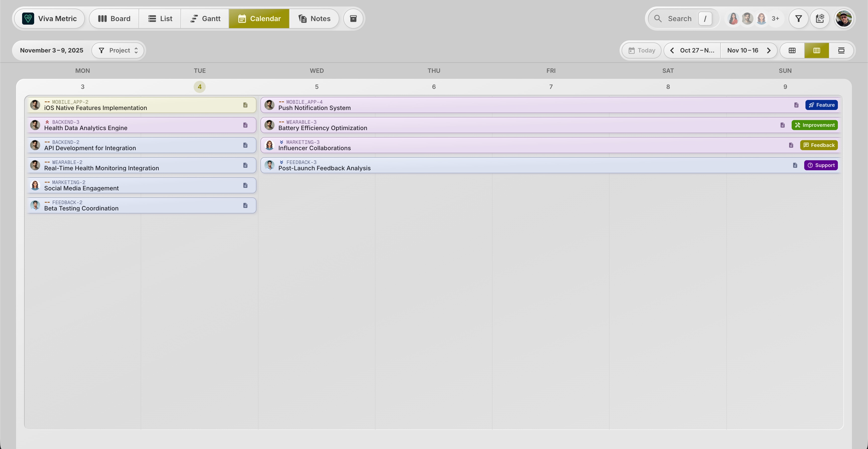Viewport: 868px width, 449px height.
Task: Switch to the day agenda view toggle
Action: point(841,50)
